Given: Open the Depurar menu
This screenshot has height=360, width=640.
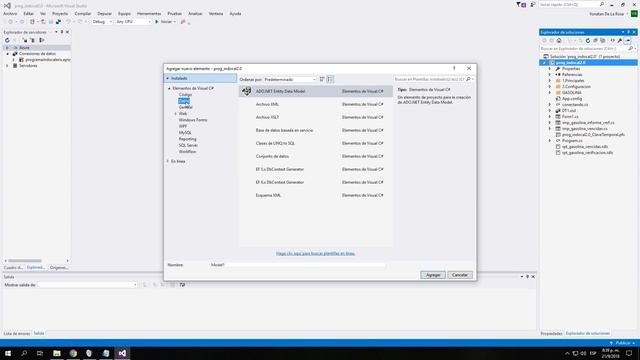Looking at the screenshot, I should pos(104,13).
